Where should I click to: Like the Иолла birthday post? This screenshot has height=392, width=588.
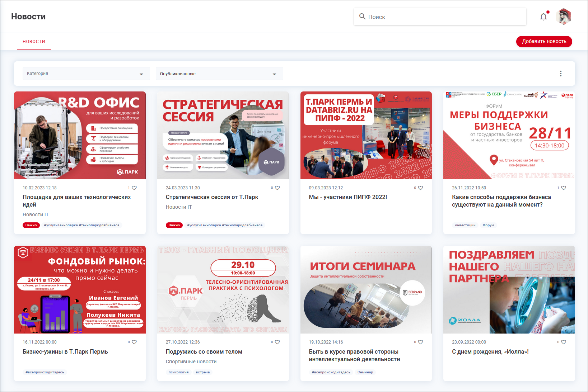click(x=564, y=342)
